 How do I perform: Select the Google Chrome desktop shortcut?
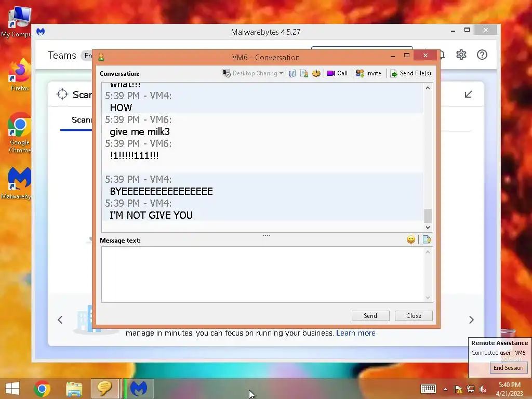20,132
